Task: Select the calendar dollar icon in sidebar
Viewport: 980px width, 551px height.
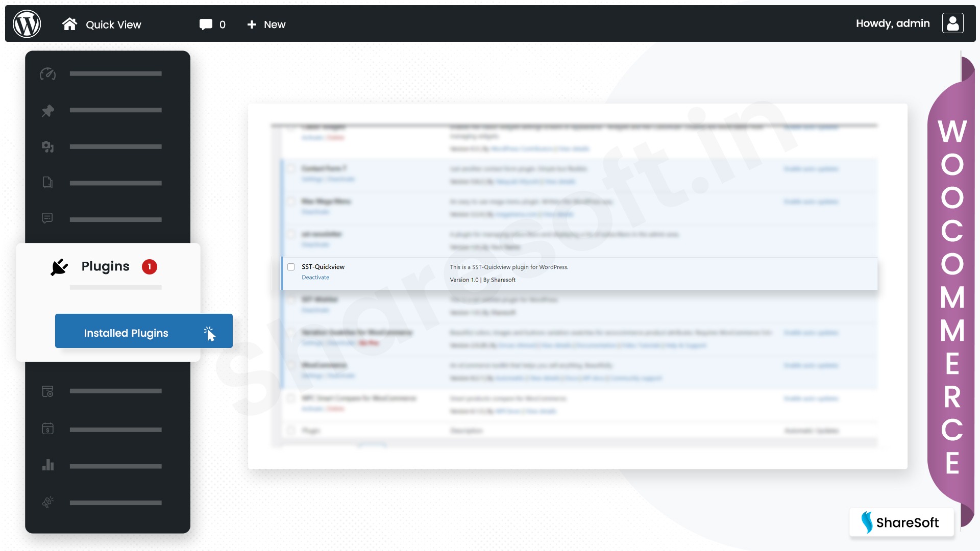Action: click(47, 429)
